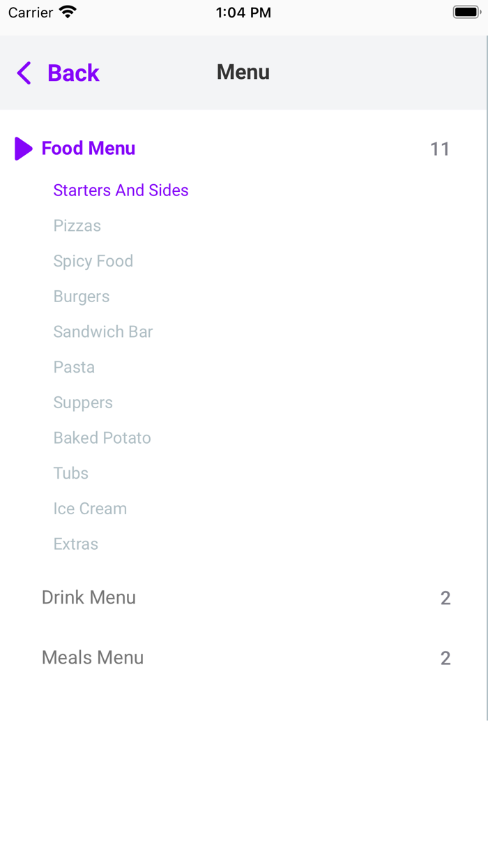Click the Food Menu item count 11
Image resolution: width=488 pixels, height=868 pixels.
[x=440, y=149]
